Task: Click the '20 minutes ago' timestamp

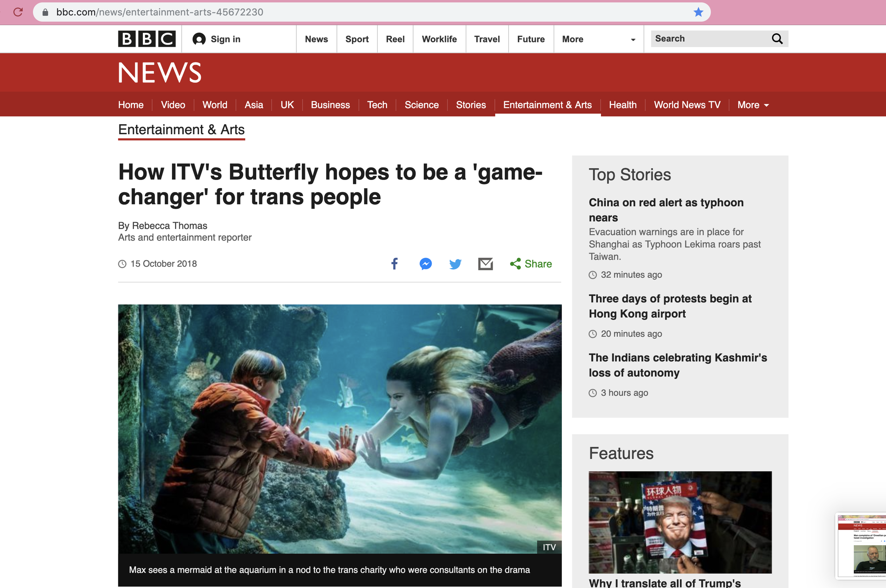Action: pos(631,333)
